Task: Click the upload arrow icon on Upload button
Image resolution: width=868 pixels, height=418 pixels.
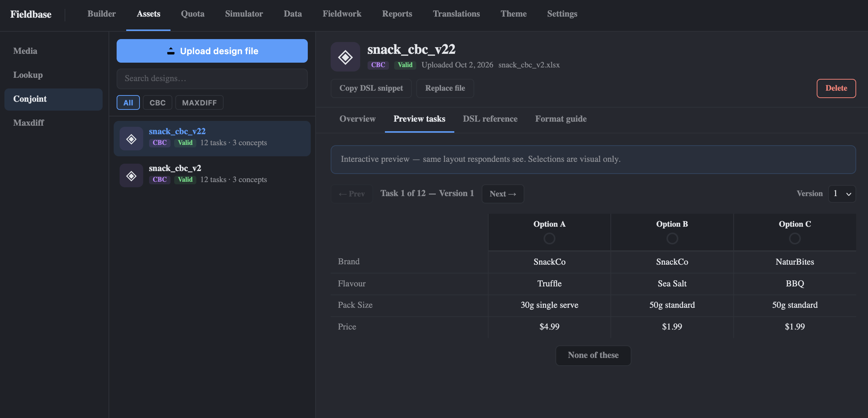Action: (x=171, y=51)
